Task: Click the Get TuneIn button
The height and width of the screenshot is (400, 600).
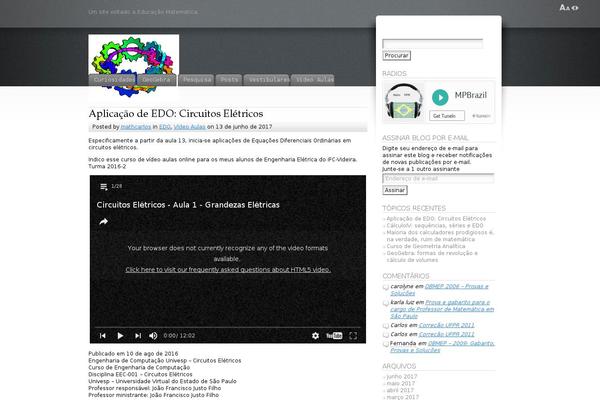Action: coord(447,116)
